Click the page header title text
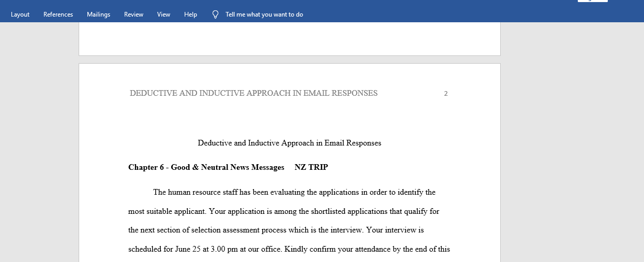This screenshot has width=644, height=262. 253,93
